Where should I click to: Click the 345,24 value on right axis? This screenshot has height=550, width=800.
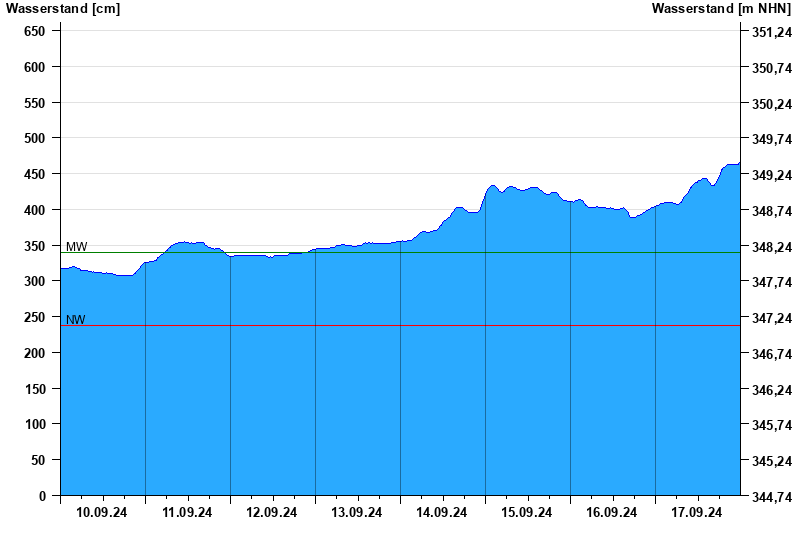(772, 462)
